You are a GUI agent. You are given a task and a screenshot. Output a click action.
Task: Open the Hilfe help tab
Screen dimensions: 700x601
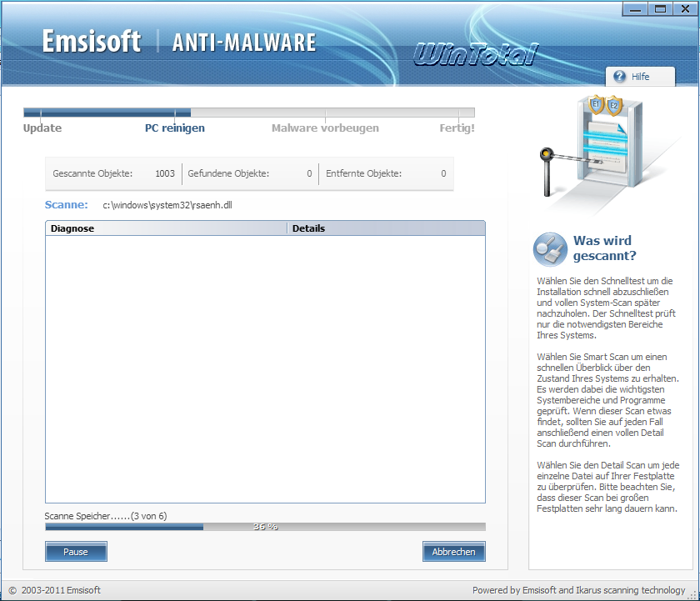point(640,77)
